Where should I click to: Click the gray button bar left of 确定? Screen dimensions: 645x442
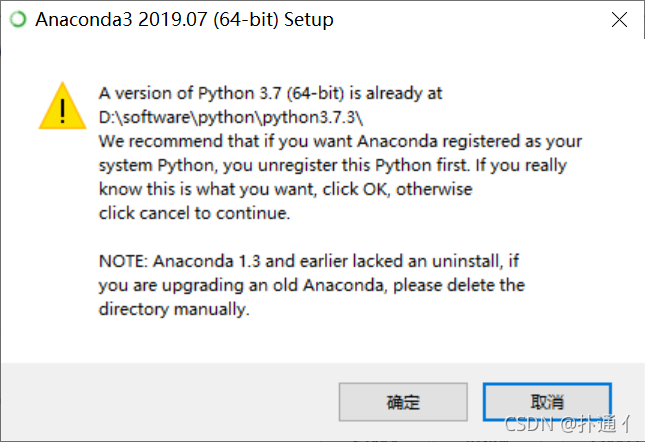(x=169, y=402)
